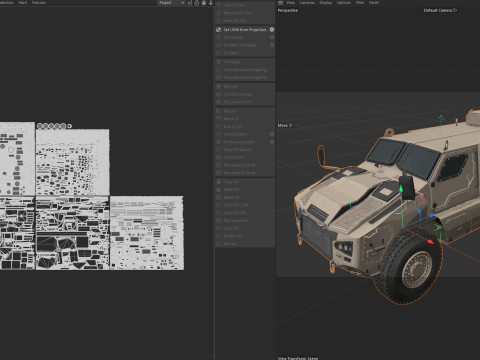Click the green Y-axis gizmo arrow
Screen dimensions: 480x360
[401, 189]
